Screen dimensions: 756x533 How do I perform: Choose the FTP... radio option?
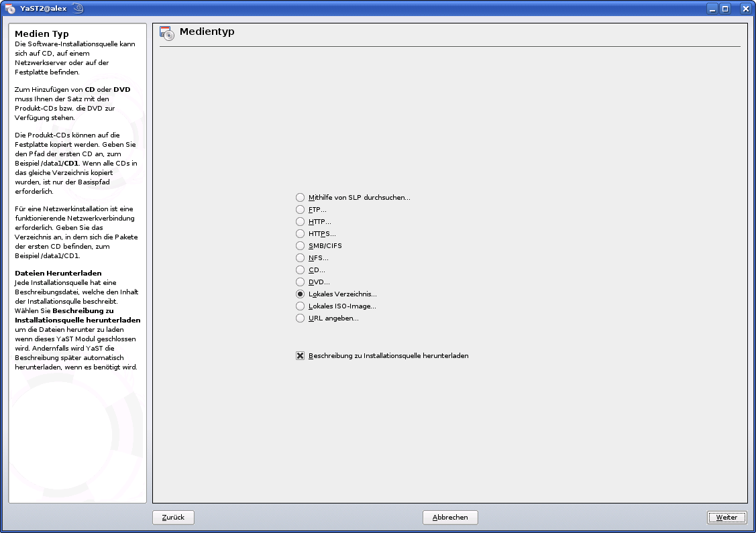point(301,210)
